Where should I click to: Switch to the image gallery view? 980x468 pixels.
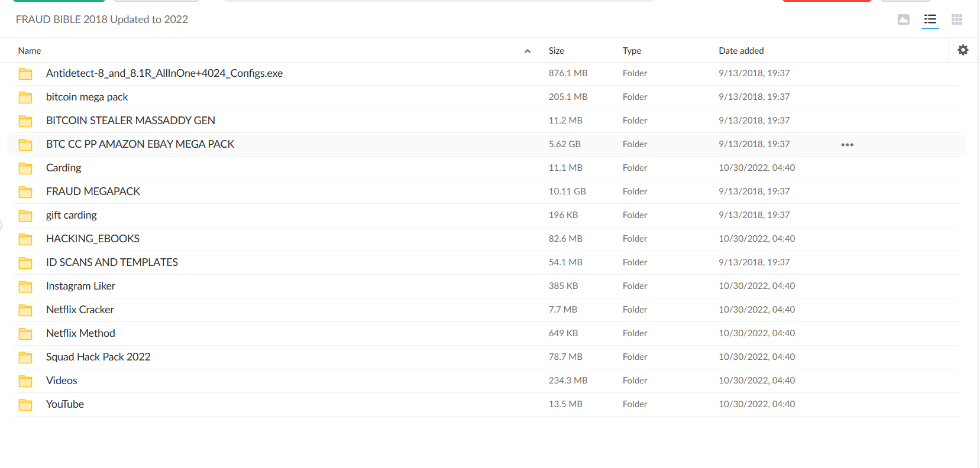pyautogui.click(x=903, y=20)
